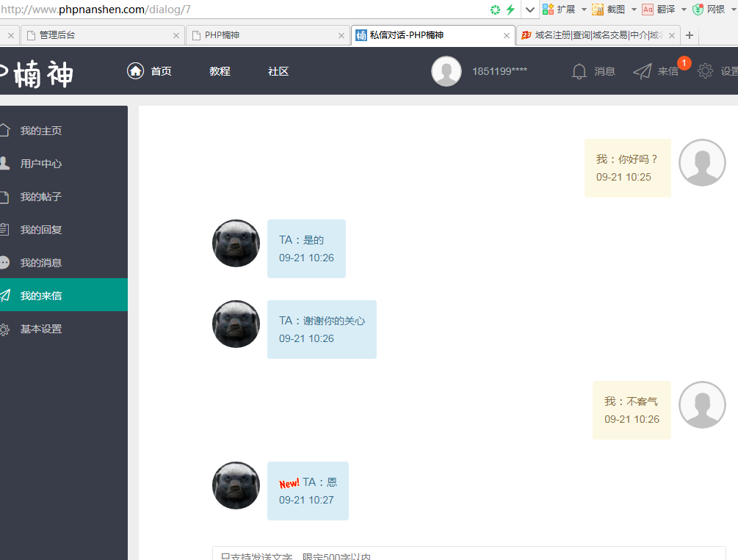Click the lightning bolt speed icon
The height and width of the screenshot is (560, 738).
pyautogui.click(x=510, y=10)
